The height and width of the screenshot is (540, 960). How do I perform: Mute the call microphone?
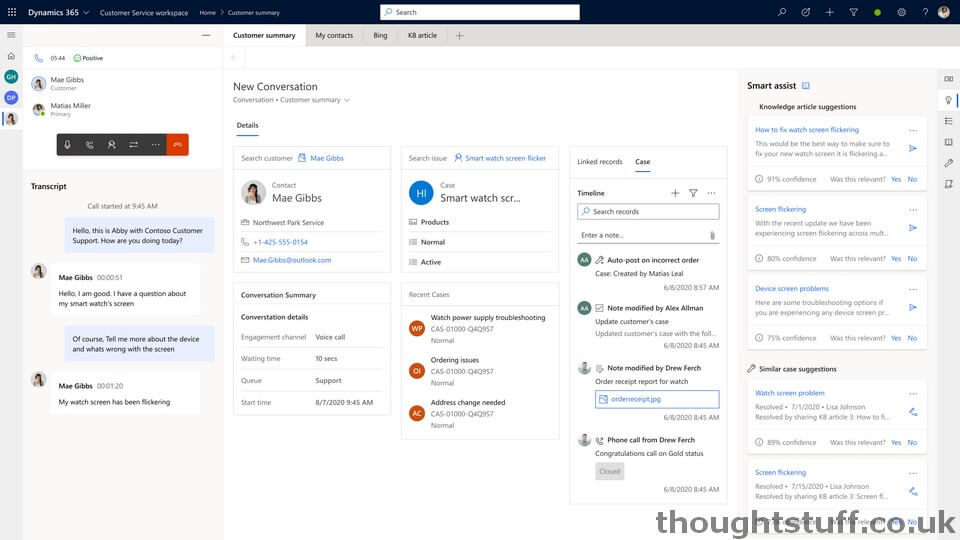tap(67, 144)
